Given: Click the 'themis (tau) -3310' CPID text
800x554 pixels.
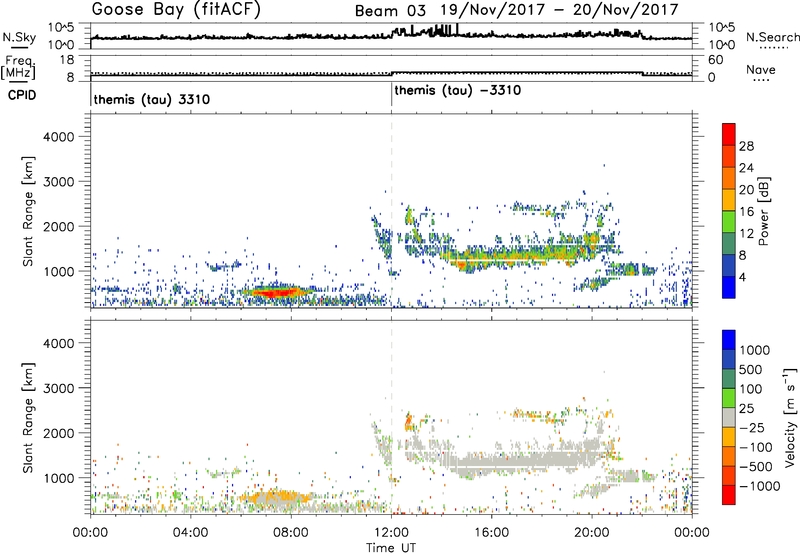Looking at the screenshot, I should pos(458,91).
